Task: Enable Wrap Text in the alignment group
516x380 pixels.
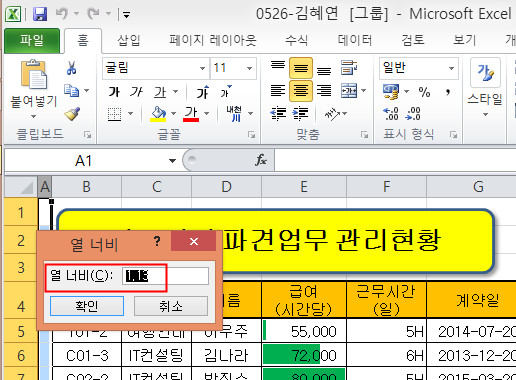Action: coord(349,68)
